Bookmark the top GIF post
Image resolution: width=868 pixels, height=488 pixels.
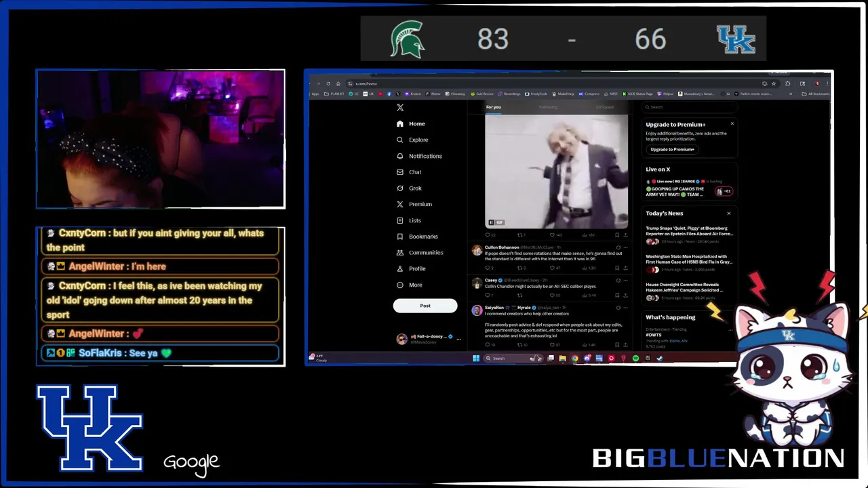[x=617, y=235]
